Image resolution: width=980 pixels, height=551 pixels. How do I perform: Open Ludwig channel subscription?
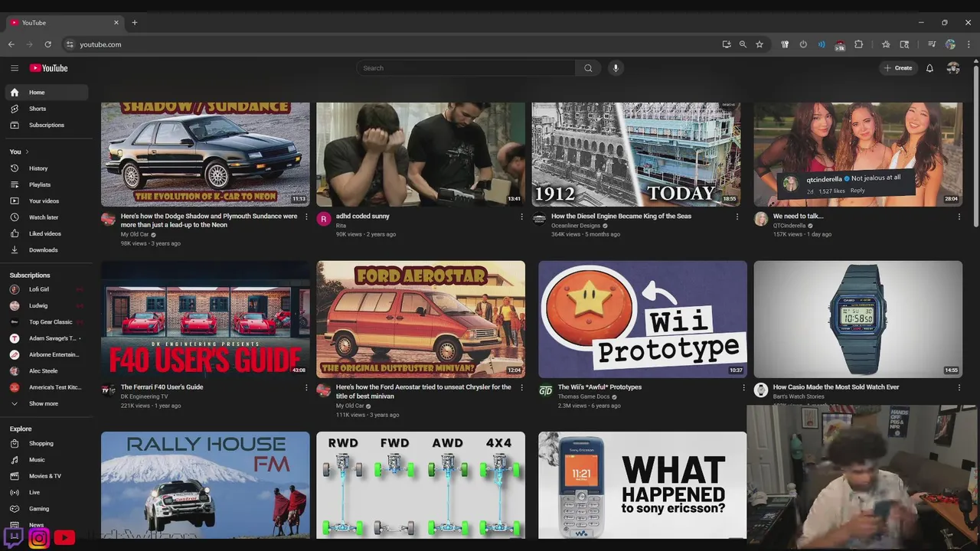click(x=46, y=305)
